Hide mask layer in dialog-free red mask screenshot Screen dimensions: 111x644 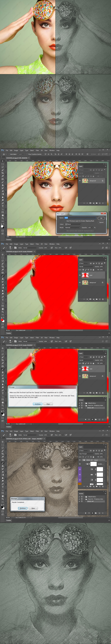pyautogui.click(x=80, y=275)
